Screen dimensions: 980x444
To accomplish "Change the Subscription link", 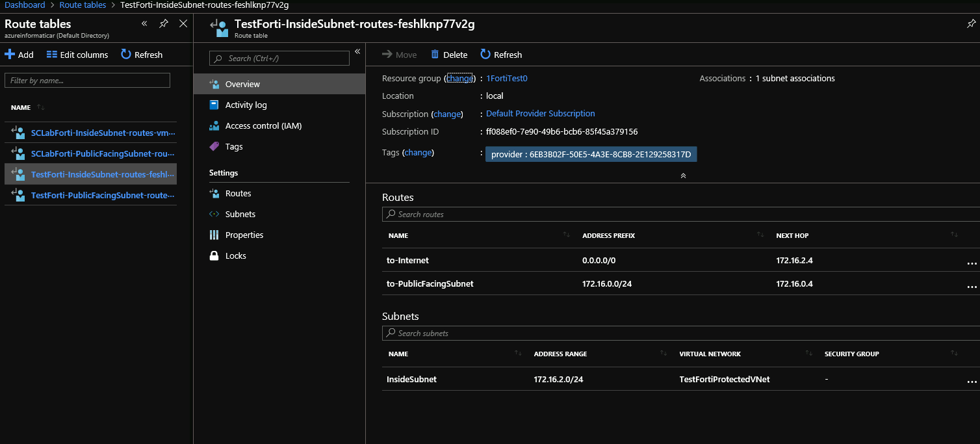I will click(x=447, y=114).
